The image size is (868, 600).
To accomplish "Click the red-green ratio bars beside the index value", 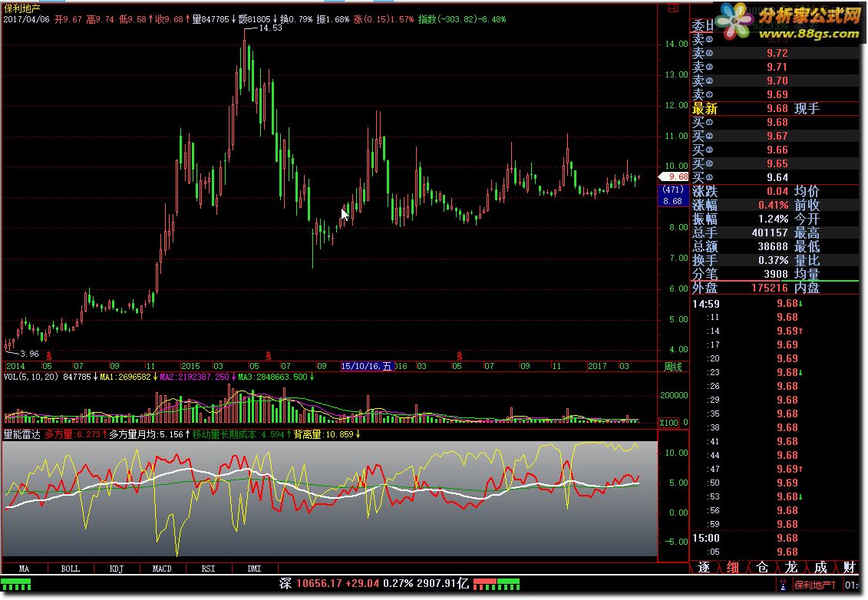I will (497, 585).
